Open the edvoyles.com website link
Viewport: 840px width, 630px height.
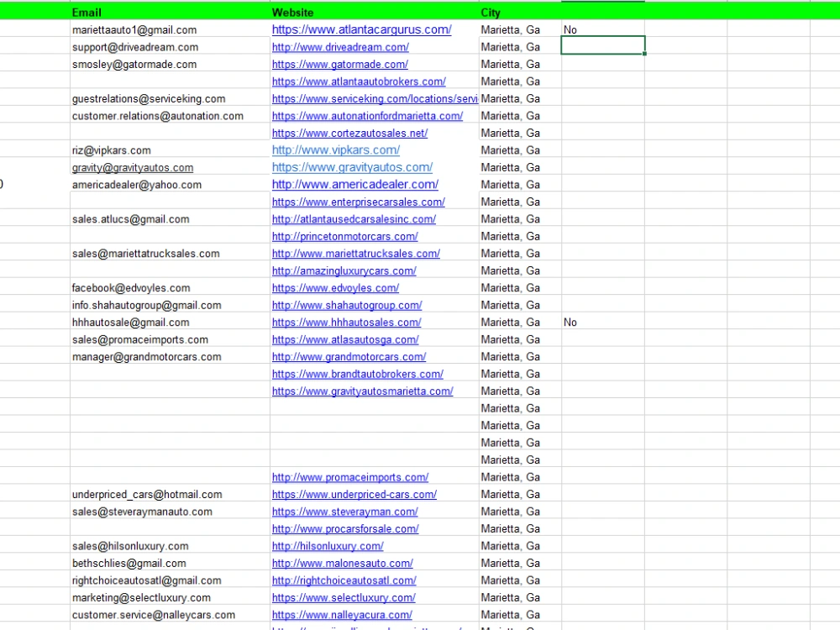click(x=335, y=287)
